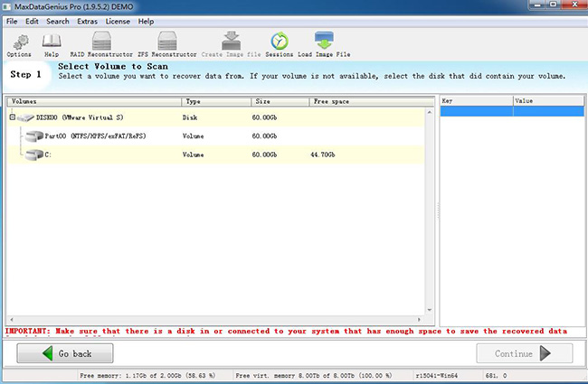Sort by the Free space column header

[371, 101]
